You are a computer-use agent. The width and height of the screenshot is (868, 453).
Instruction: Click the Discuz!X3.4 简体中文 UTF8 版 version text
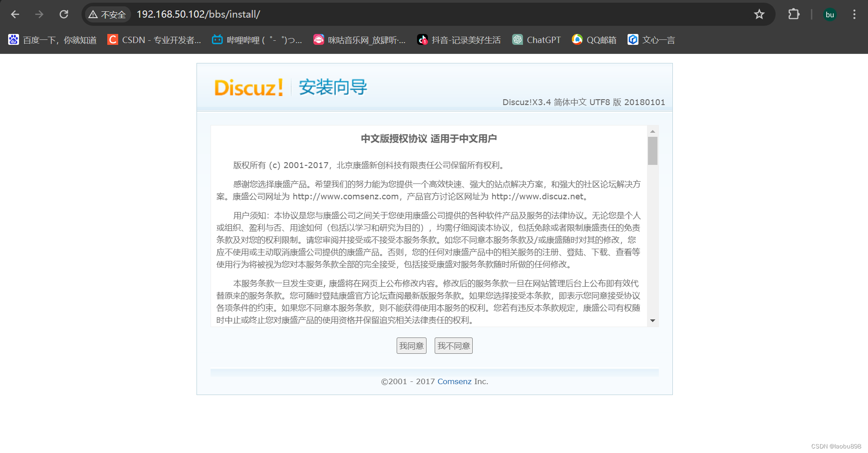584,102
